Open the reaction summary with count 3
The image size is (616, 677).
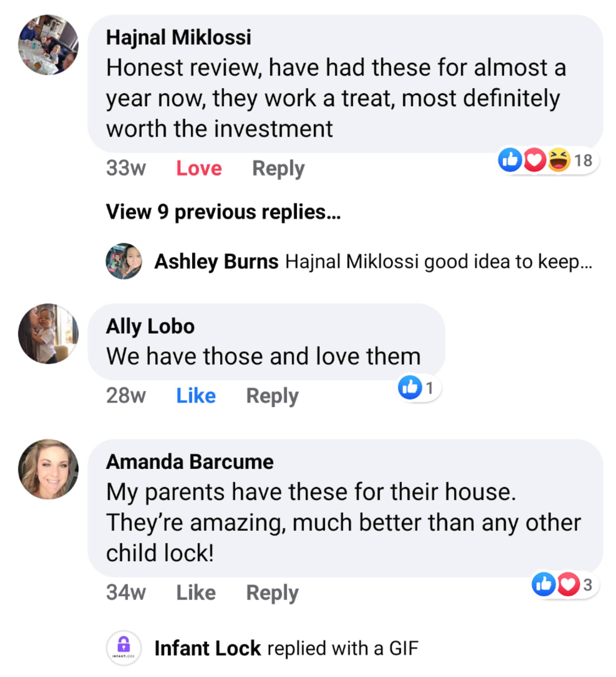565,585
